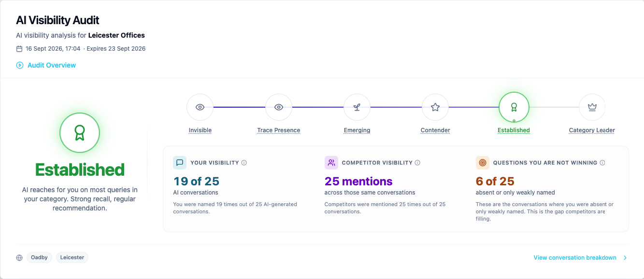This screenshot has height=279, width=644.
Task: Click the Contender stage label
Action: pyautogui.click(x=435, y=130)
